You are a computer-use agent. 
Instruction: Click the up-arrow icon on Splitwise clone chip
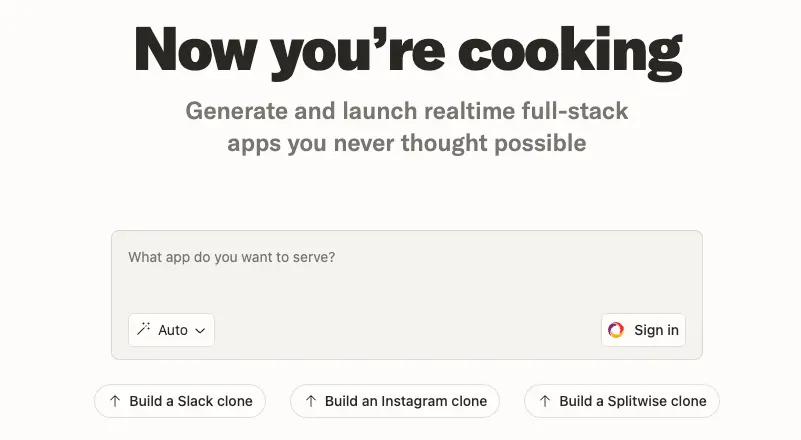(545, 401)
